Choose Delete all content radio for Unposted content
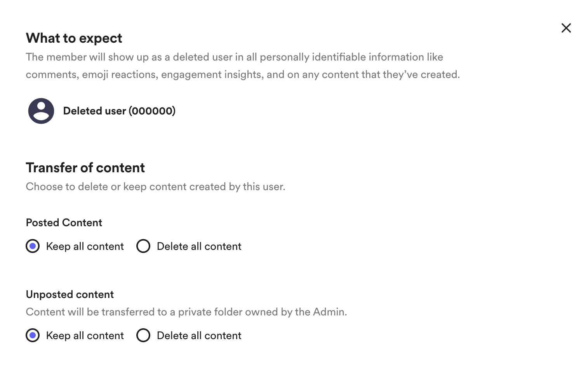 [143, 335]
